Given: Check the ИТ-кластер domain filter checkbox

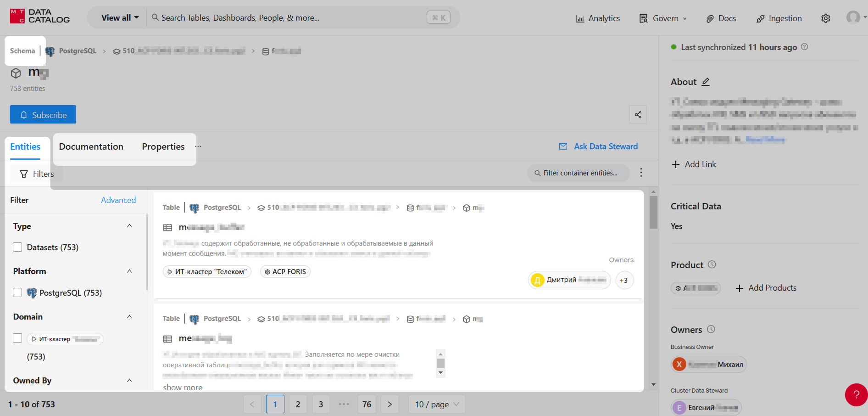Looking at the screenshot, I should [17, 338].
